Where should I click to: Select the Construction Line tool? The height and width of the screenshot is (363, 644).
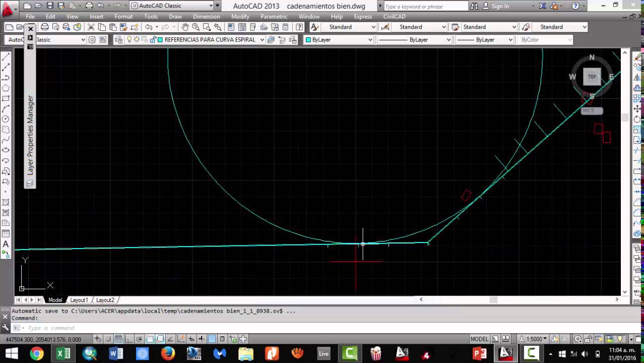point(6,68)
